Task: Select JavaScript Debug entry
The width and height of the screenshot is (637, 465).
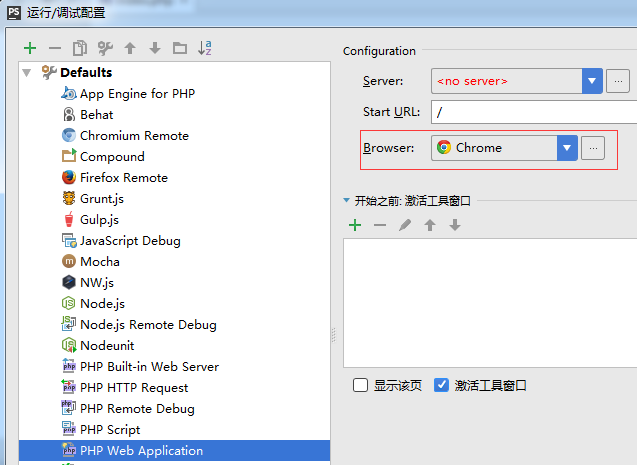Action: 174,240
